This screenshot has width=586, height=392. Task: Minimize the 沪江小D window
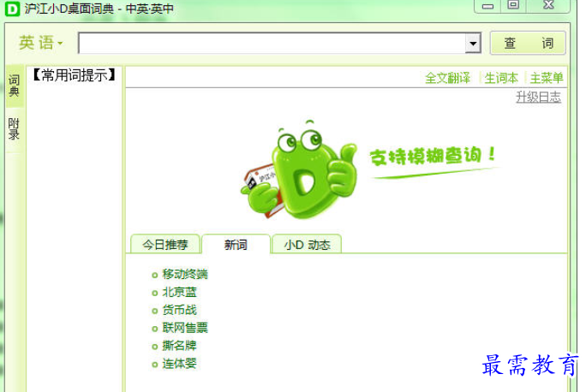tap(487, 6)
